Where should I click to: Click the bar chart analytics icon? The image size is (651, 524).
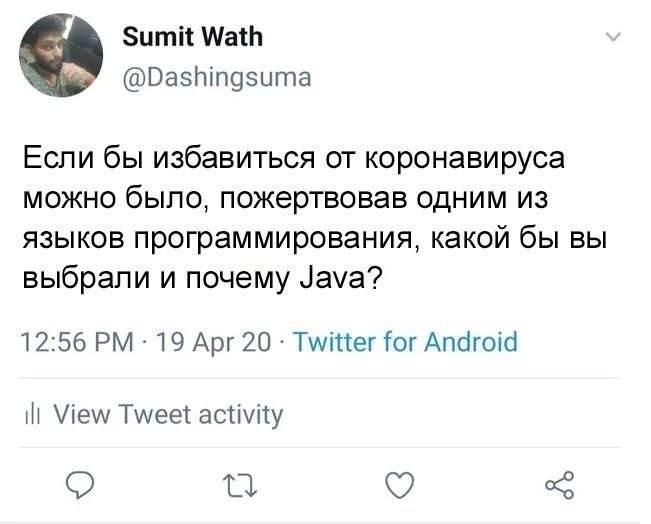(x=31, y=414)
